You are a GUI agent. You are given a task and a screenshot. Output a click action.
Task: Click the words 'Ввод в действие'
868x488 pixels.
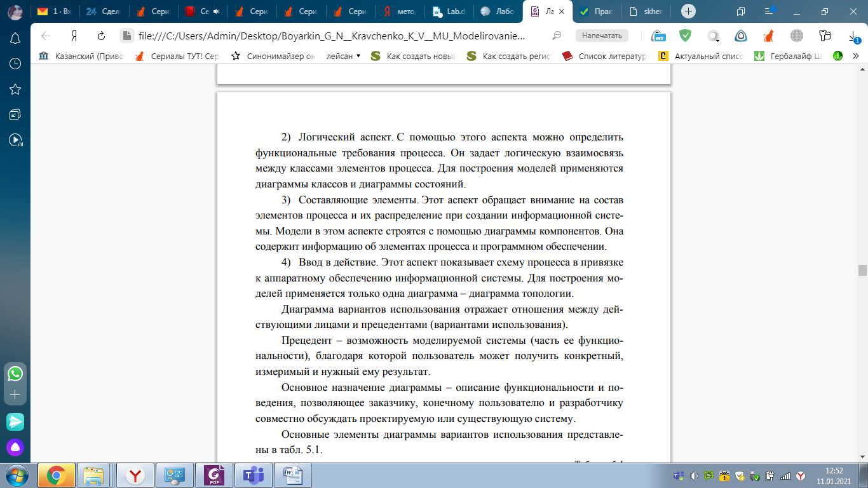339,262
